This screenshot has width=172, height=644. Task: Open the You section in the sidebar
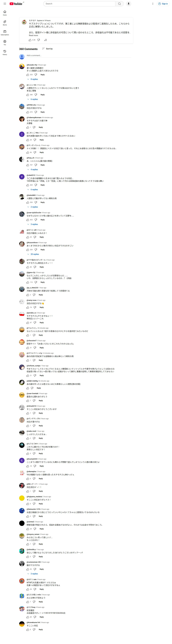click(x=5, y=42)
